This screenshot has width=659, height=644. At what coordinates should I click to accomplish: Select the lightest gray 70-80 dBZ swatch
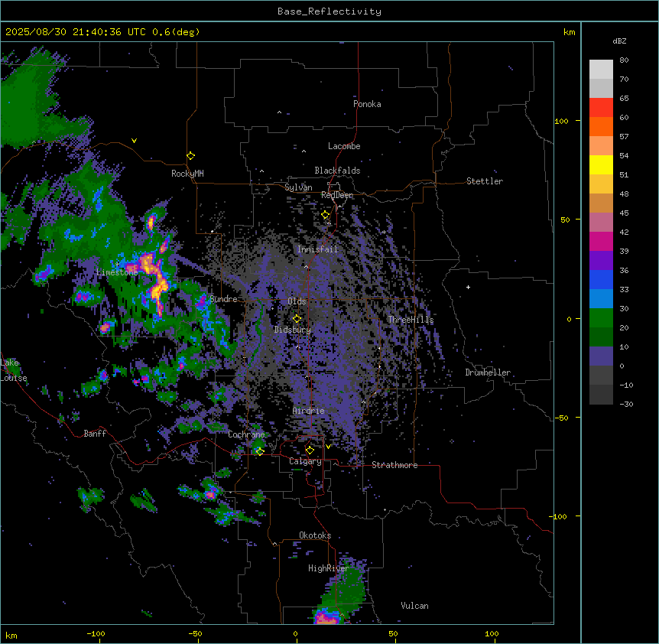[x=601, y=70]
